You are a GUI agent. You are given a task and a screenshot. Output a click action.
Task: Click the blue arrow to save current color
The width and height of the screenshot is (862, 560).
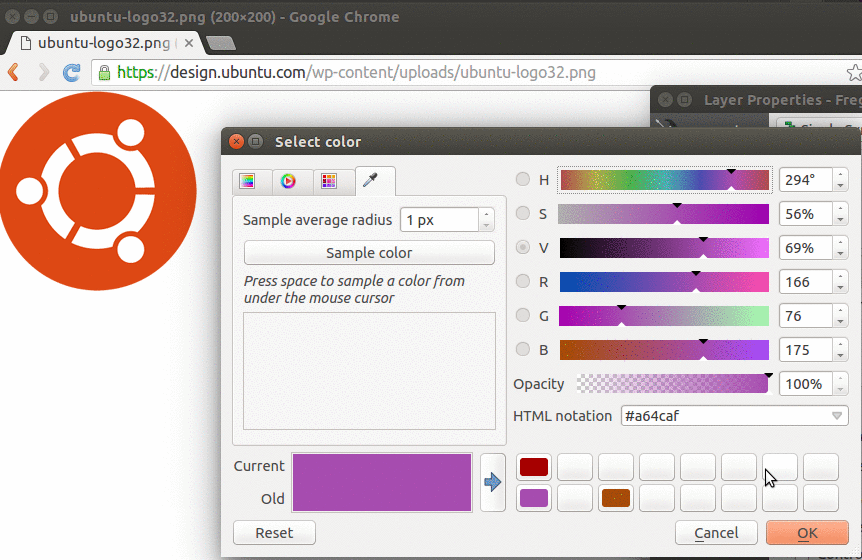492,482
